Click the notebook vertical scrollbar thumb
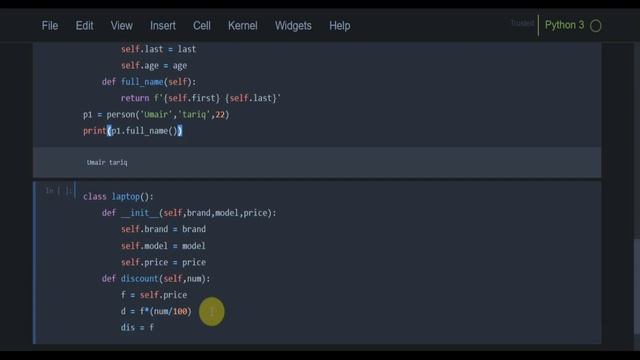 click(636, 286)
